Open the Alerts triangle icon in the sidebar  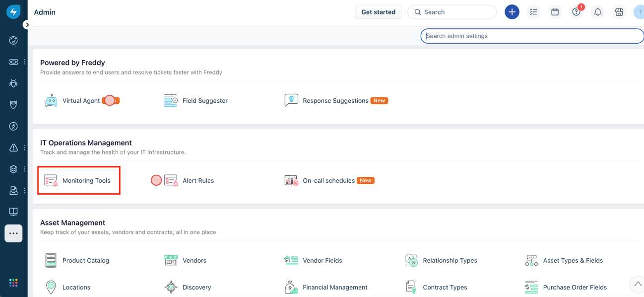[x=12, y=148]
